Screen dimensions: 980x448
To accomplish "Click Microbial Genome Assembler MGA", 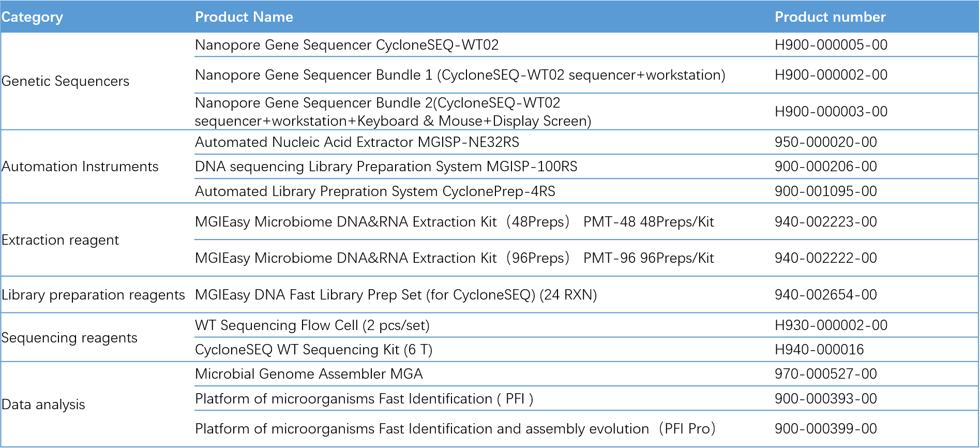I will 309,374.
